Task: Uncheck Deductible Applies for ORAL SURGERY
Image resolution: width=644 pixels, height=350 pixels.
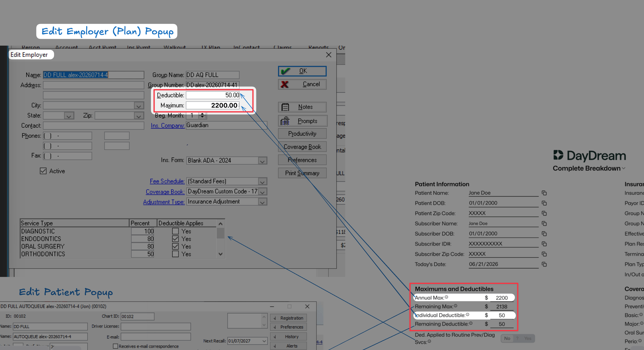Action: 175,246
